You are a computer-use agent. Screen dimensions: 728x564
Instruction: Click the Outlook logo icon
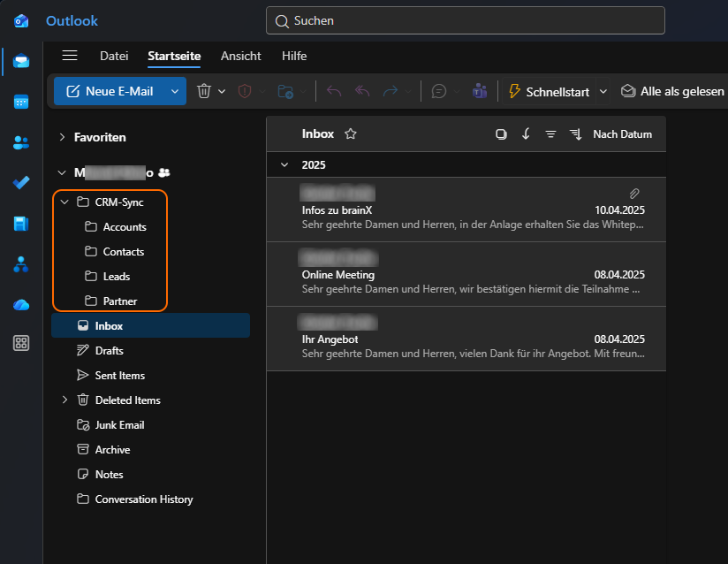coord(21,21)
